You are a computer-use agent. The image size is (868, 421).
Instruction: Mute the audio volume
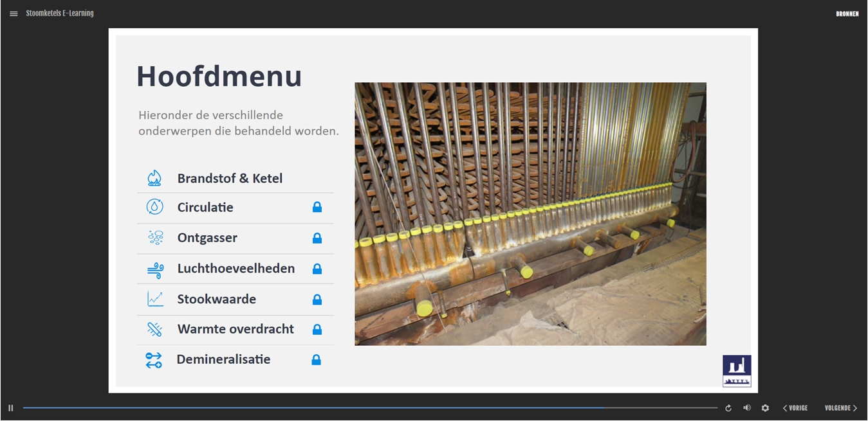pos(747,408)
